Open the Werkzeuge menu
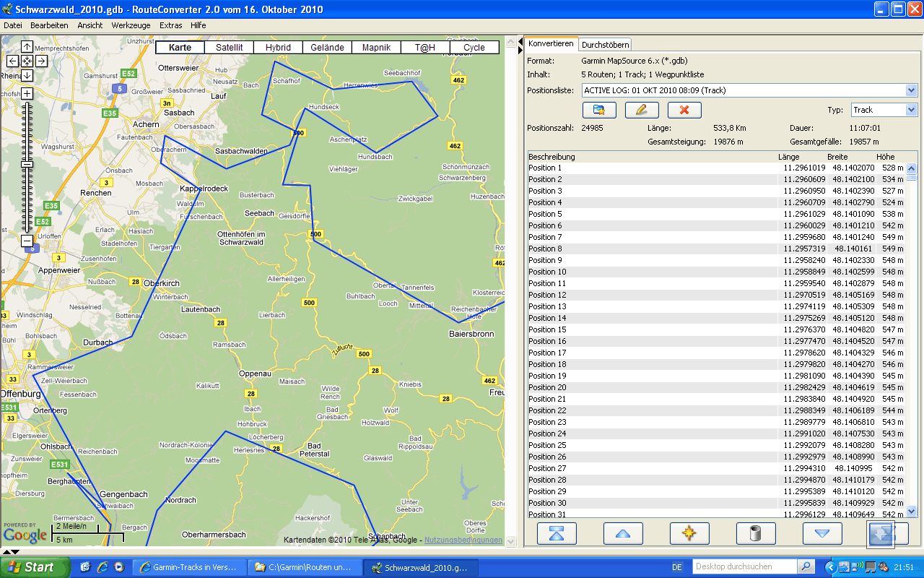This screenshot has height=578, width=924. click(x=131, y=25)
